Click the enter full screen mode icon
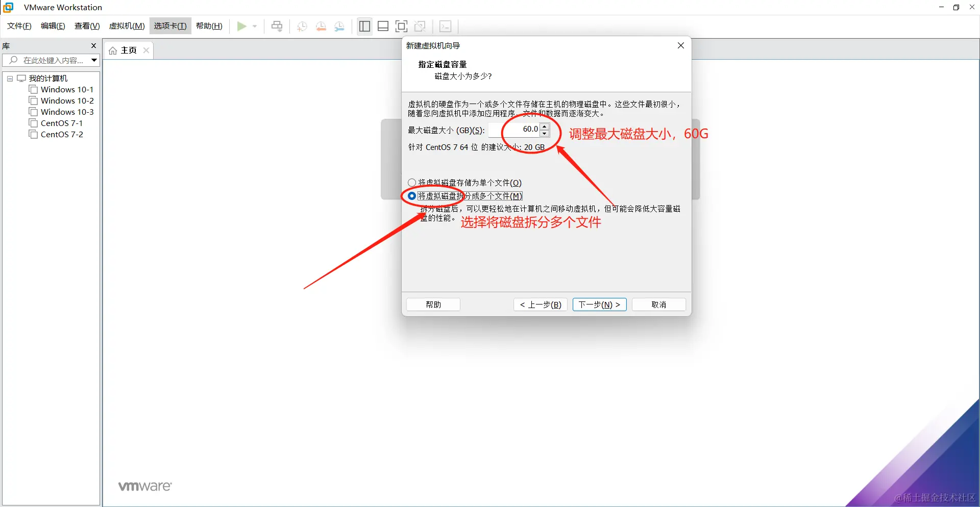The height and width of the screenshot is (507, 980). coord(402,26)
